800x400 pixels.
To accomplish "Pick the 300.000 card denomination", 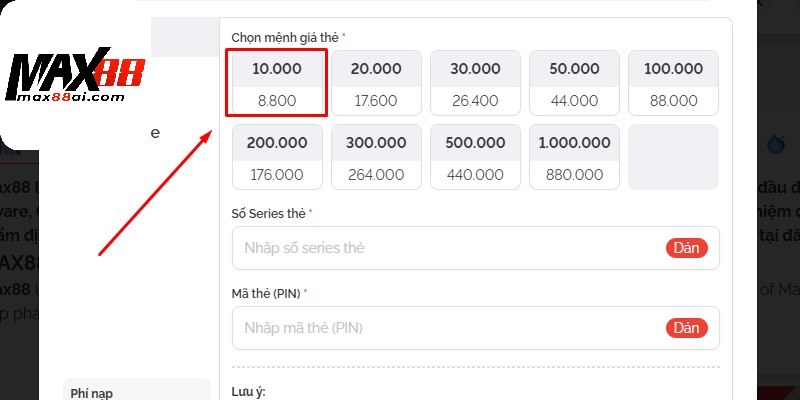I will [x=376, y=157].
